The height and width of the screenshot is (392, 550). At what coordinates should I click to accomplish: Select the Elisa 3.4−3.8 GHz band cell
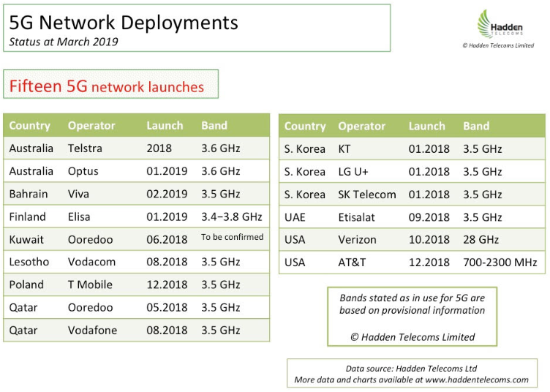coord(231,216)
